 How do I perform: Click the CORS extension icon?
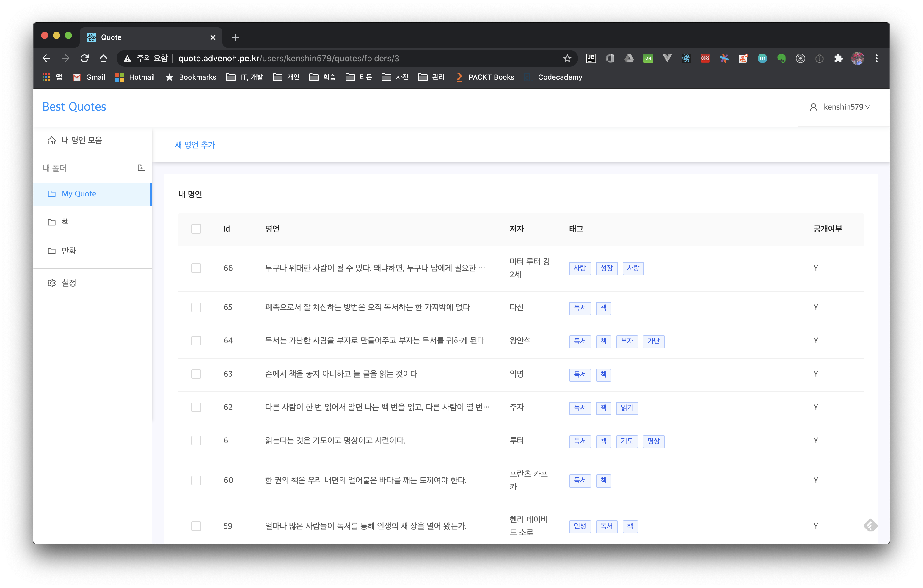[705, 58]
